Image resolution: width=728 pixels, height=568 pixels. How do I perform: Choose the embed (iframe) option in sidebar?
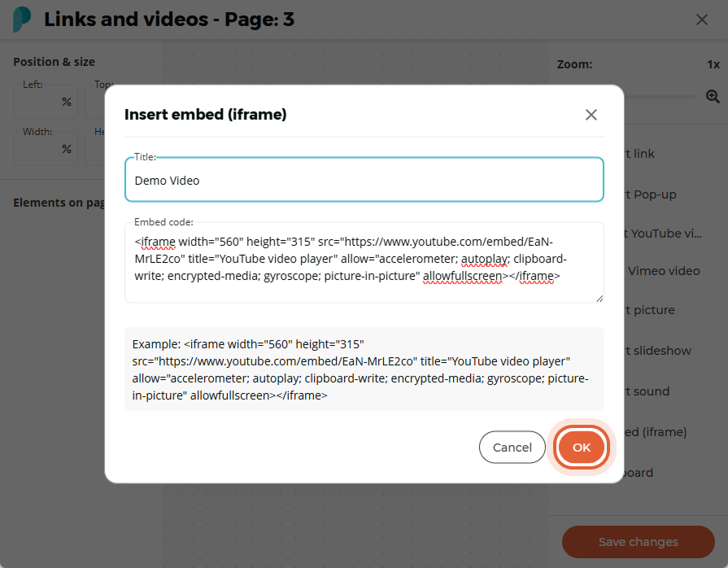coord(656,432)
